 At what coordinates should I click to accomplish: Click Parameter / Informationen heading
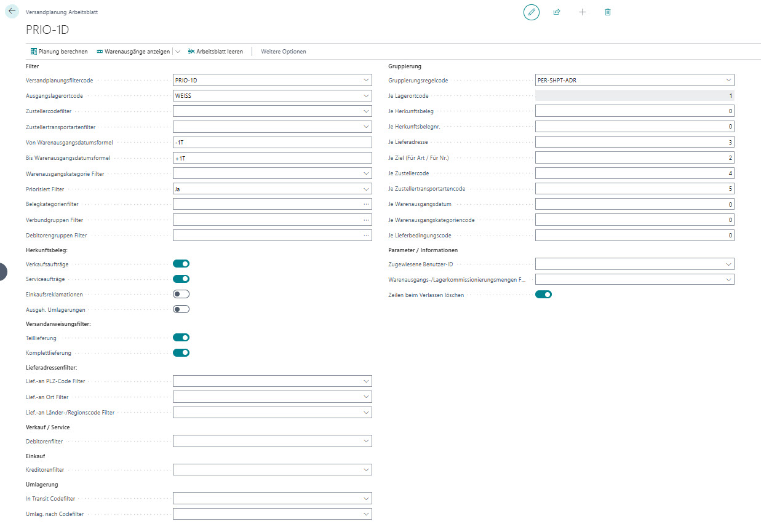pyautogui.click(x=423, y=250)
